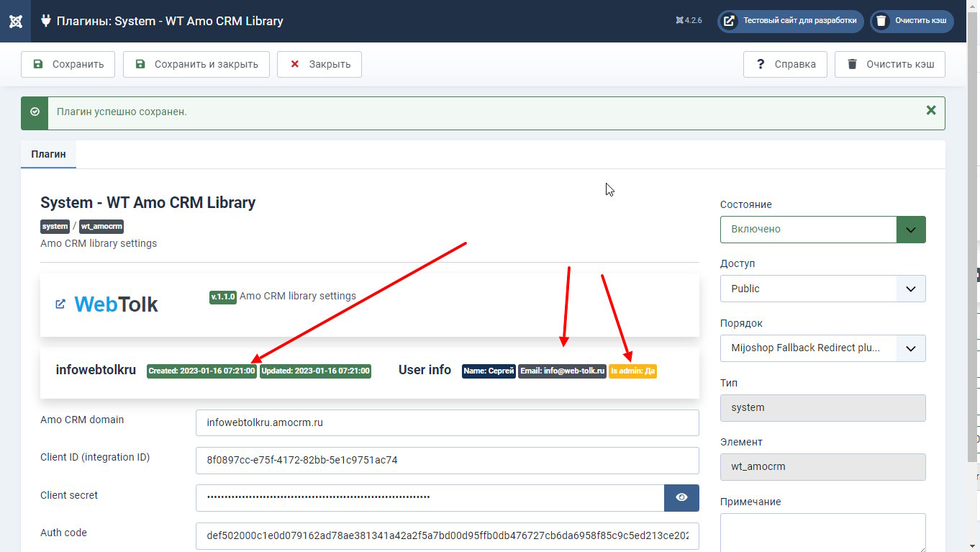Screen dimensions: 980x552
Task: Click Сохранить и закрыть button
Action: coord(196,64)
